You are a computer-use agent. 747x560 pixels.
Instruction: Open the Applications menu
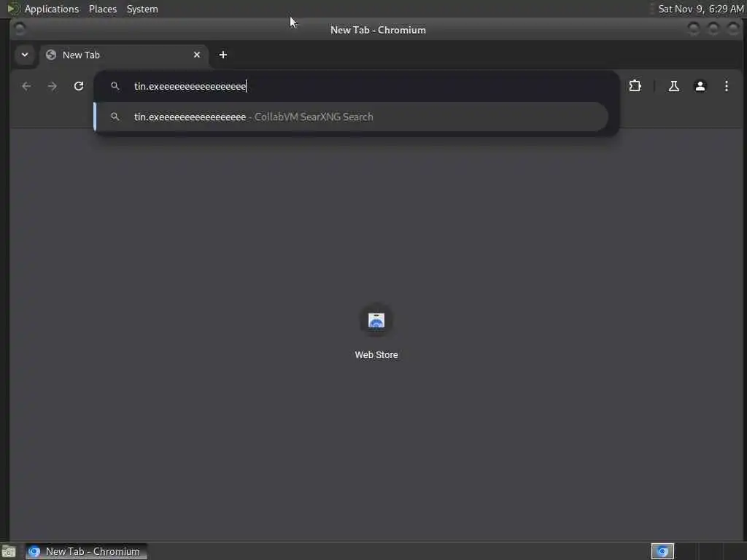pyautogui.click(x=52, y=9)
